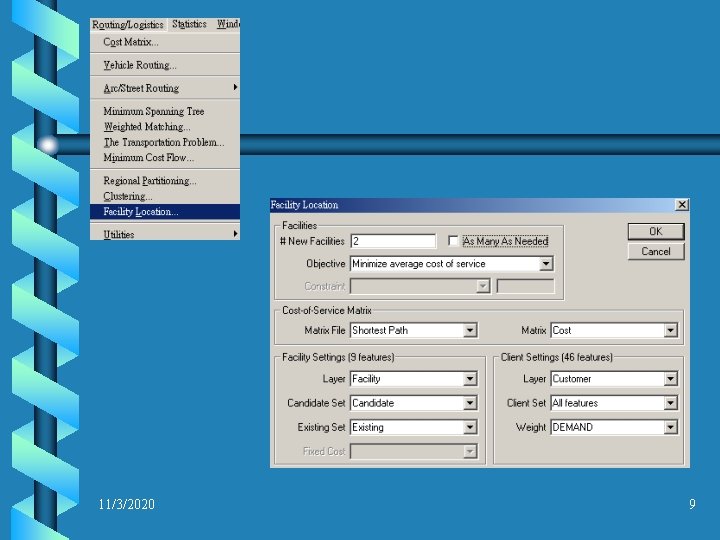
Task: Select Regional Partitioning menu entry
Action: 165,181
